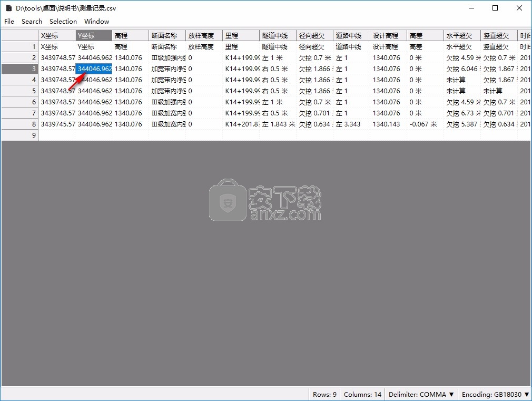Select cell 未计算 in 竖直超欠 column, row 5
532x401 pixels.
click(498, 91)
